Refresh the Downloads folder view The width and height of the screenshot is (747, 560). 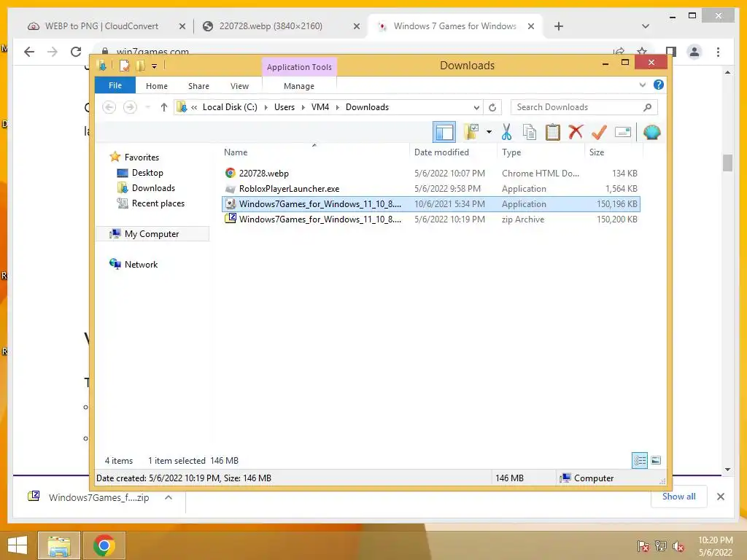point(492,107)
